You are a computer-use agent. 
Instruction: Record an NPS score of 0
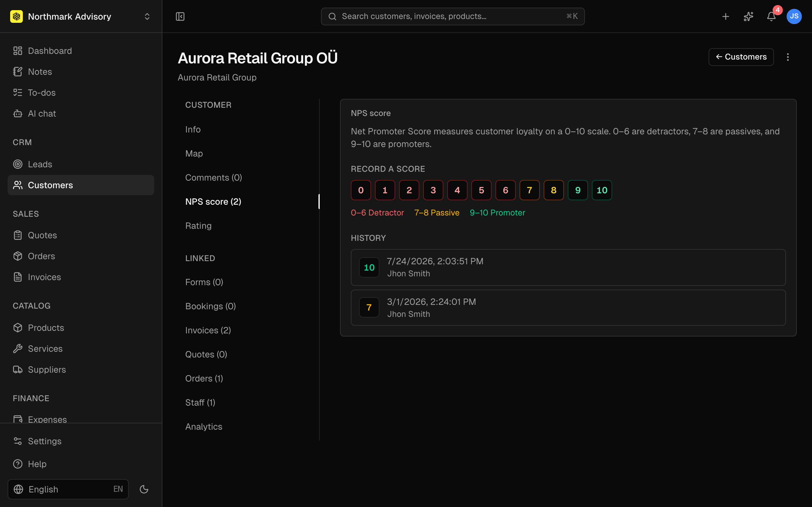point(361,190)
